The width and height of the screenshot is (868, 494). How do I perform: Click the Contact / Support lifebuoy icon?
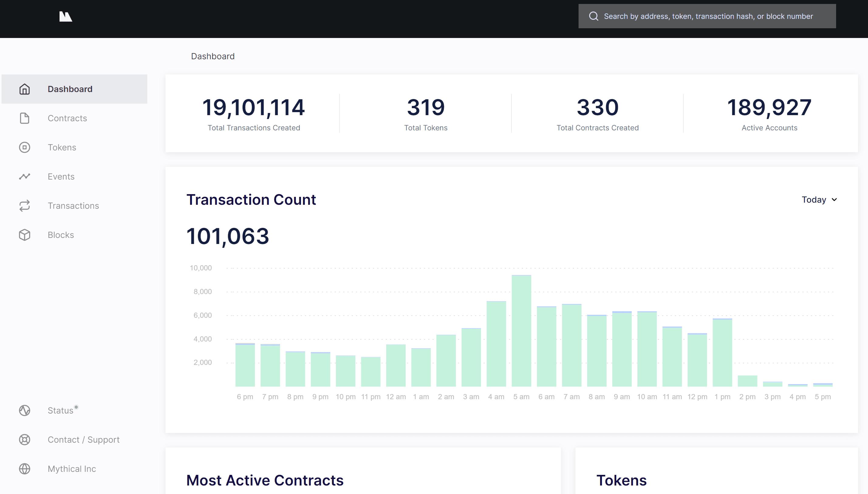tap(24, 440)
